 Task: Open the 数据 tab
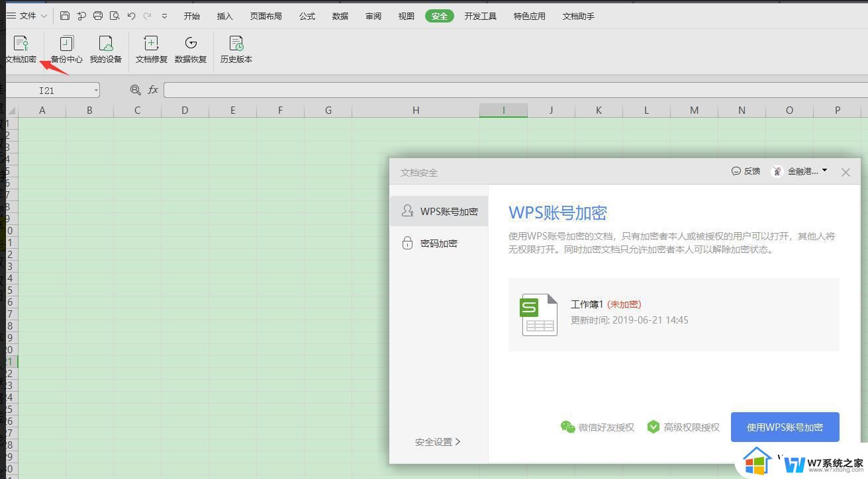(x=340, y=16)
